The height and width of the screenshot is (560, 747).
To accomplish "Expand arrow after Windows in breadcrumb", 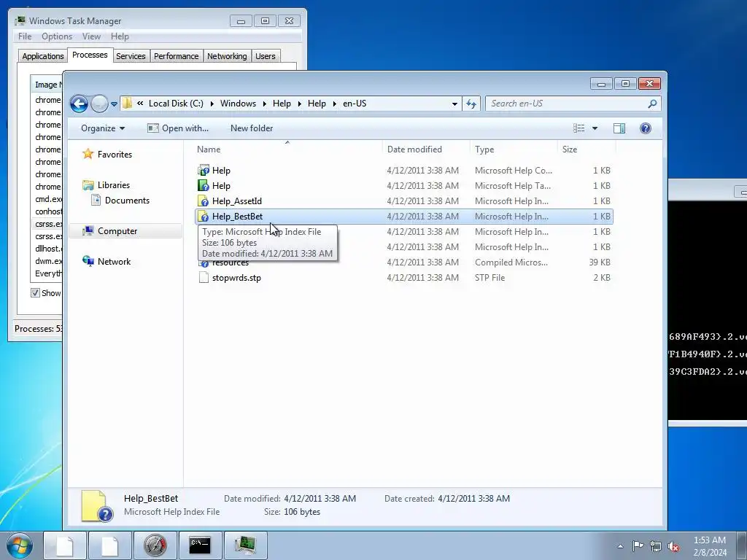I will [x=264, y=104].
